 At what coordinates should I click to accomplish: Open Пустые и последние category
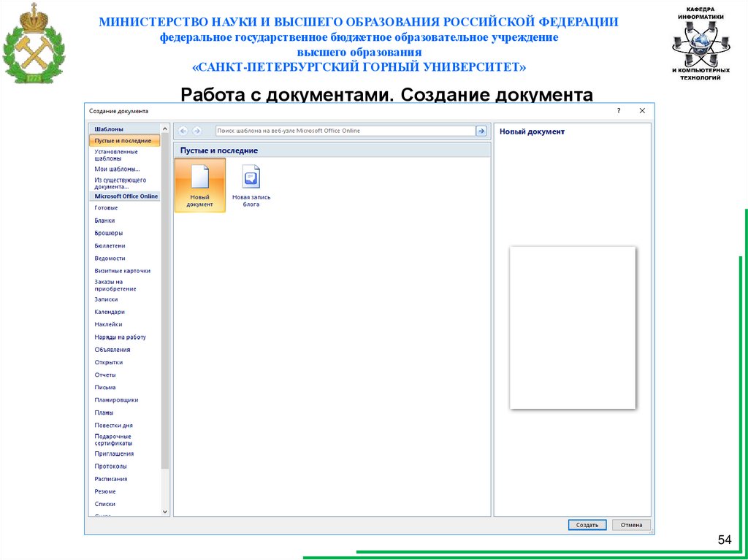(x=123, y=140)
